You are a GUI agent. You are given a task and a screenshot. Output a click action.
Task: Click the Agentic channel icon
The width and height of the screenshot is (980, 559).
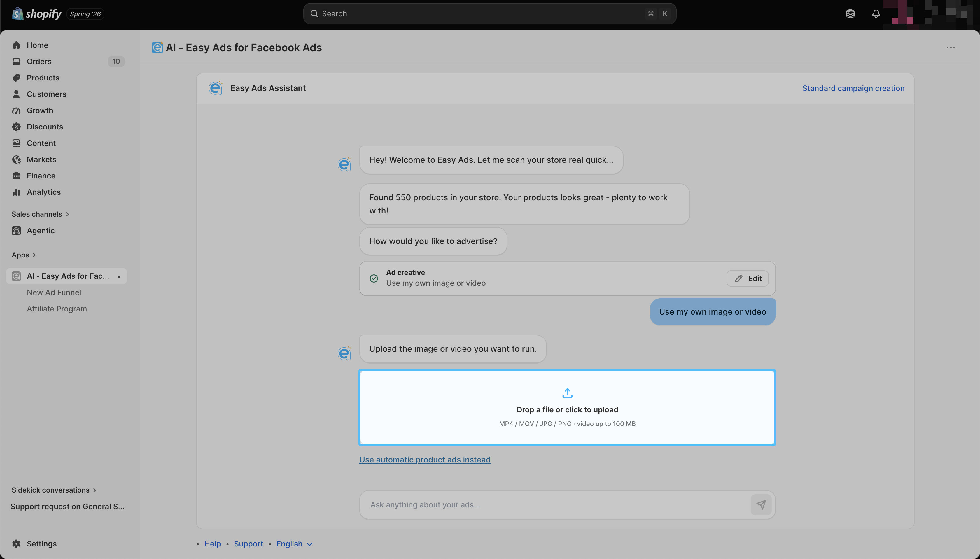pyautogui.click(x=16, y=231)
